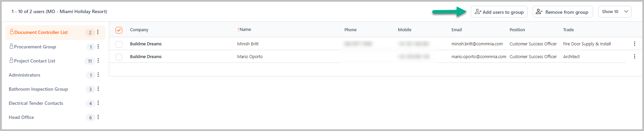644x131 pixels.
Task: Open the Show 10 page size dropdown
Action: (x=615, y=12)
